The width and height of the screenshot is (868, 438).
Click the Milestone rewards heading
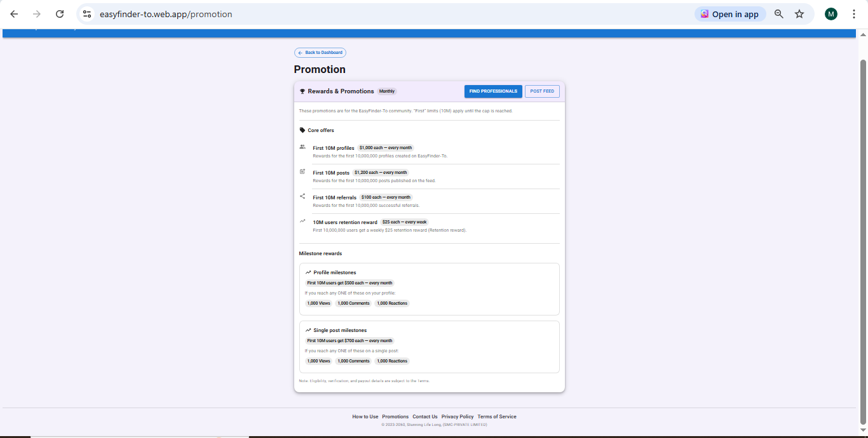(x=320, y=253)
